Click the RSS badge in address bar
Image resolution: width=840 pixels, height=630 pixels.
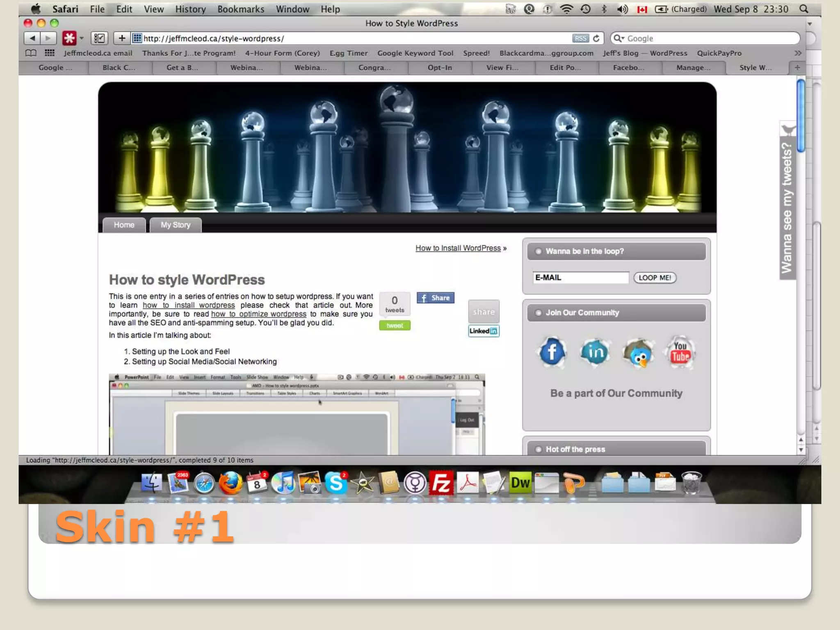pos(580,39)
